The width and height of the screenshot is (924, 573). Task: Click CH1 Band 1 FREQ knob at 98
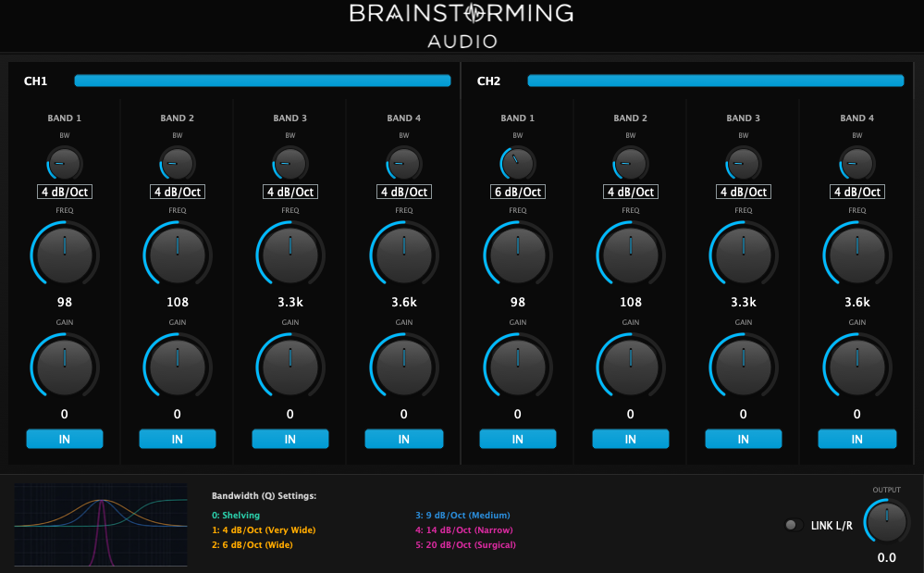click(x=65, y=255)
